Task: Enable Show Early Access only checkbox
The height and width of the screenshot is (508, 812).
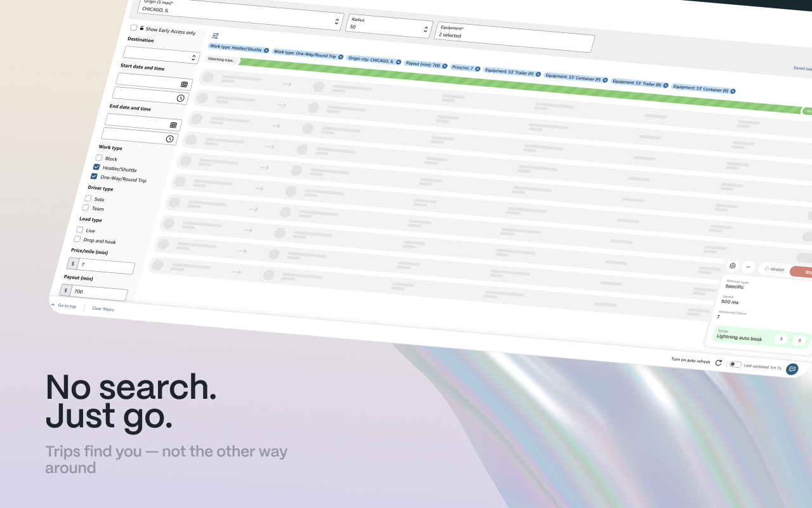Action: point(133,27)
